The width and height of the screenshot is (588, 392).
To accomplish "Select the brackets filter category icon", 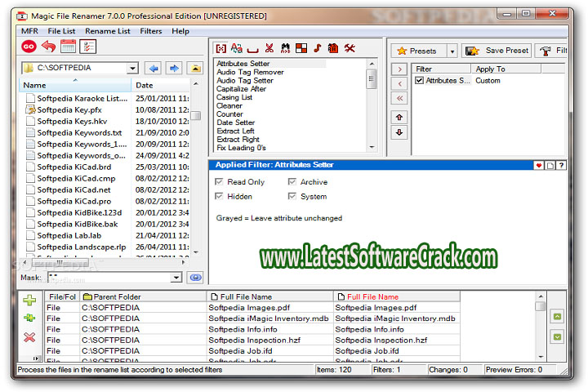I will (221, 48).
